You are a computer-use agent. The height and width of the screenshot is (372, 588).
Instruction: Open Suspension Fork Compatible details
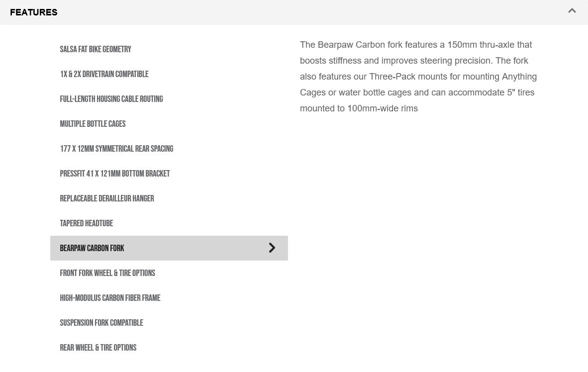coord(169,323)
